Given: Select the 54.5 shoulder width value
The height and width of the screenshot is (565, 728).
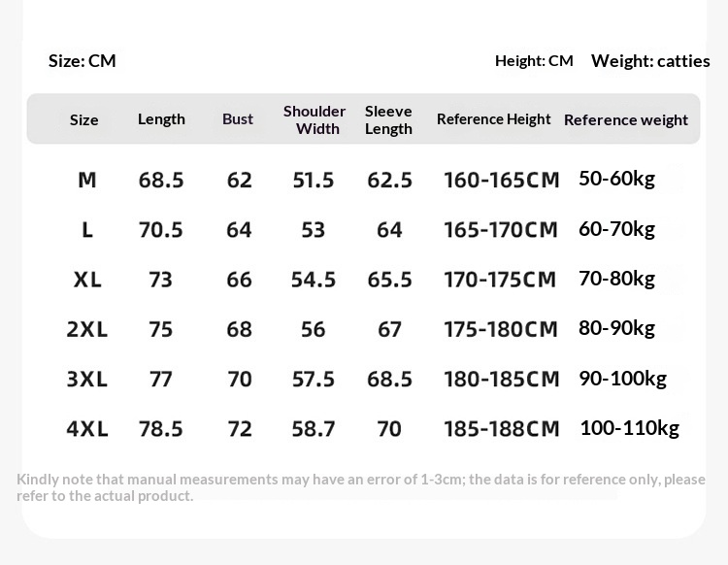Looking at the screenshot, I should [314, 280].
